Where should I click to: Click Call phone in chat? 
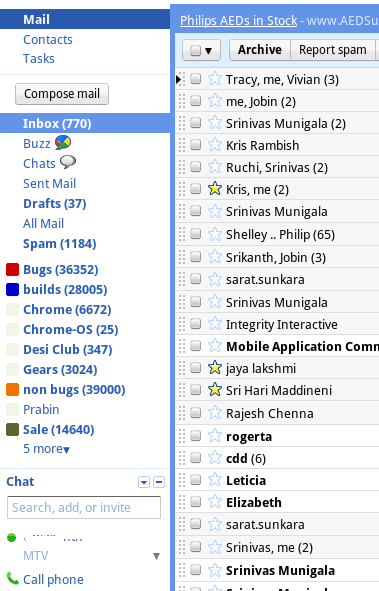click(x=53, y=579)
